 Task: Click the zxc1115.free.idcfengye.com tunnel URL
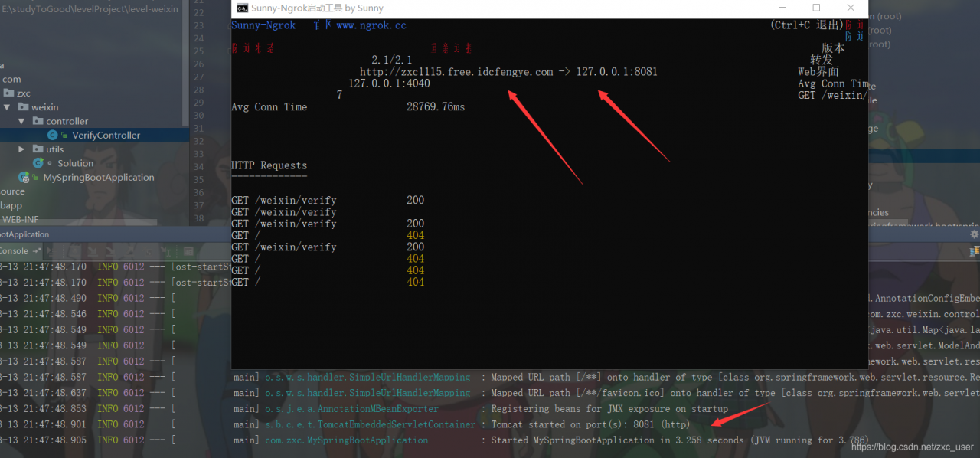[x=456, y=72]
